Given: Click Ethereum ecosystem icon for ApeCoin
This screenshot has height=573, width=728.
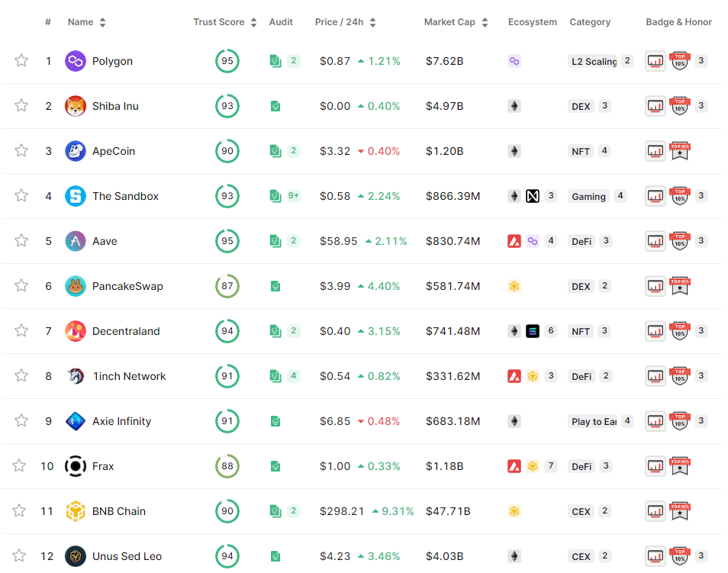Looking at the screenshot, I should coord(514,151).
